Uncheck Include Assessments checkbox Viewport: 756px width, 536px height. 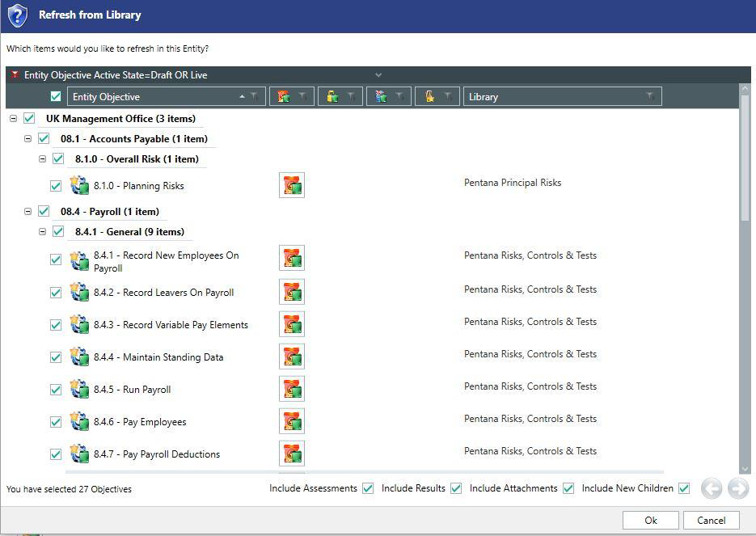tap(368, 488)
